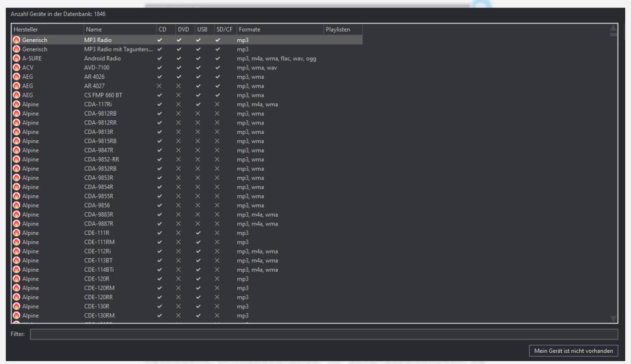The height and width of the screenshot is (364, 631).
Task: Click the flame icon in CS FMP 660 BT row
Action: [x=16, y=95]
